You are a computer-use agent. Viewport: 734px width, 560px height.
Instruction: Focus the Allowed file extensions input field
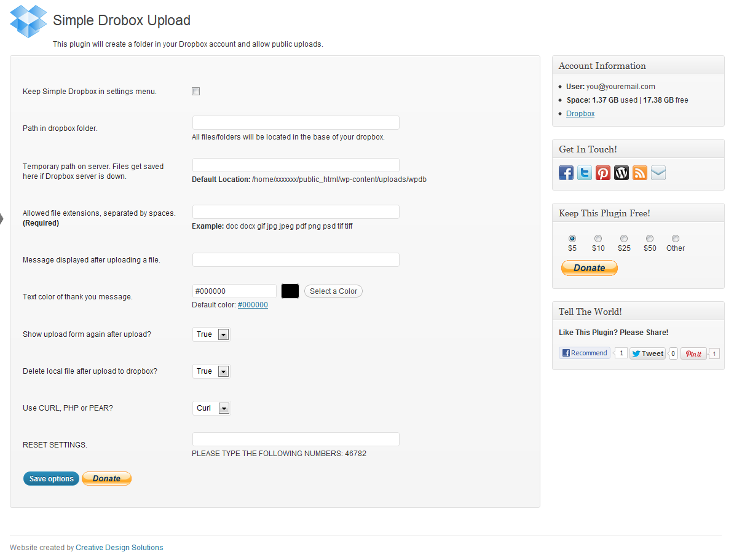pyautogui.click(x=296, y=212)
